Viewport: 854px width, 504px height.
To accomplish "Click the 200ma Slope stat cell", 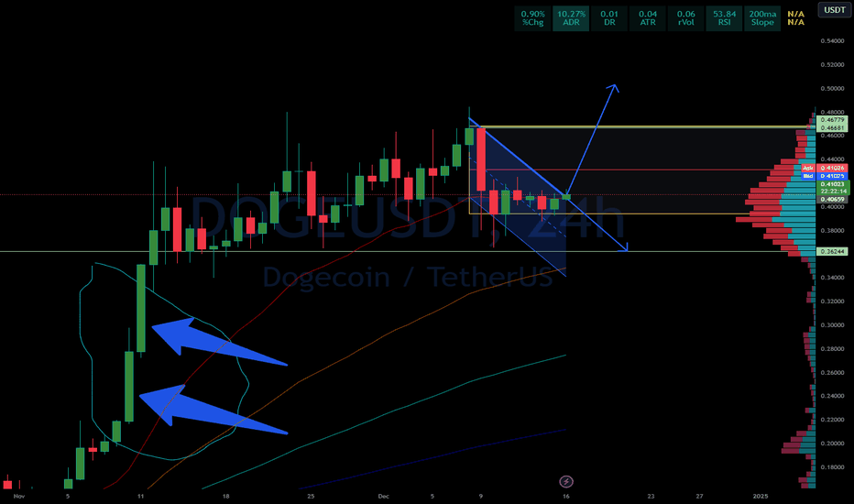I will (x=762, y=18).
